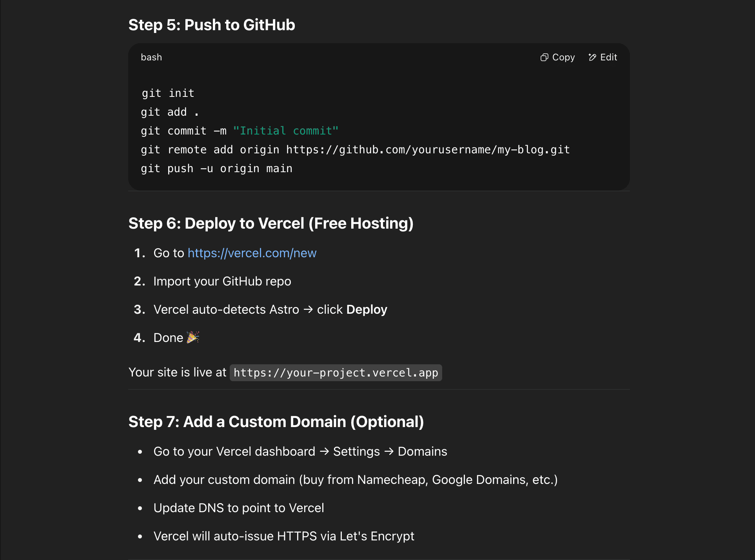This screenshot has width=755, height=560.
Task: Click the pencil Edit icon on the code block
Action: [x=592, y=58]
